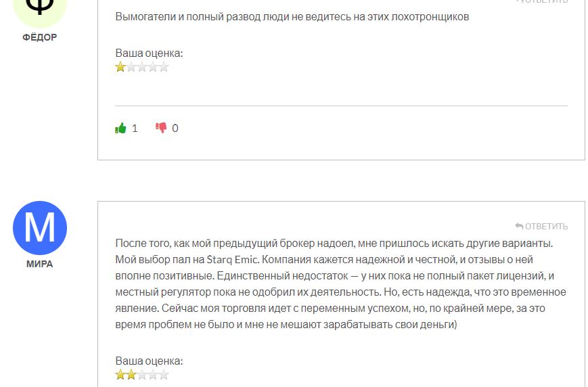Click the green thumbs-up icon on Фёдор's review
588x387 pixels.
pyautogui.click(x=120, y=129)
